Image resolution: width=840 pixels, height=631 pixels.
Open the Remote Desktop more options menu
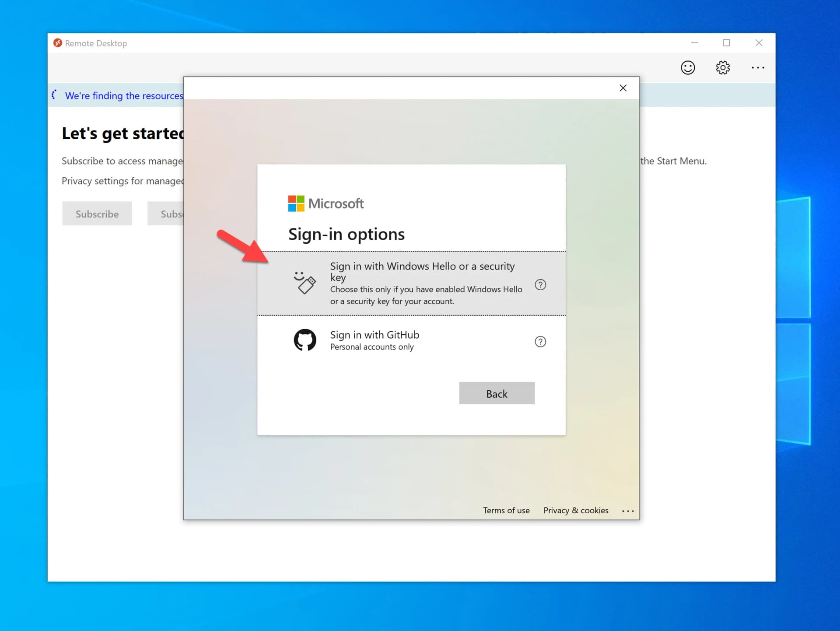click(758, 67)
